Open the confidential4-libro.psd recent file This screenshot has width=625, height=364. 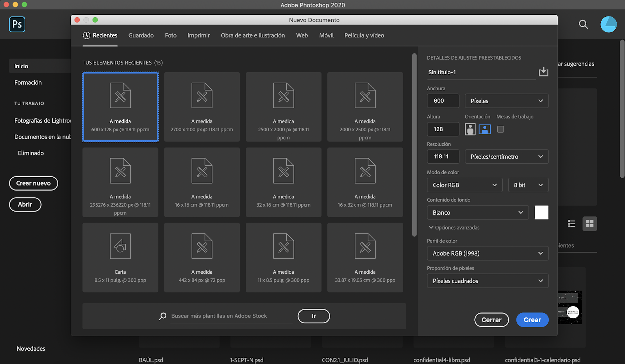click(442, 360)
